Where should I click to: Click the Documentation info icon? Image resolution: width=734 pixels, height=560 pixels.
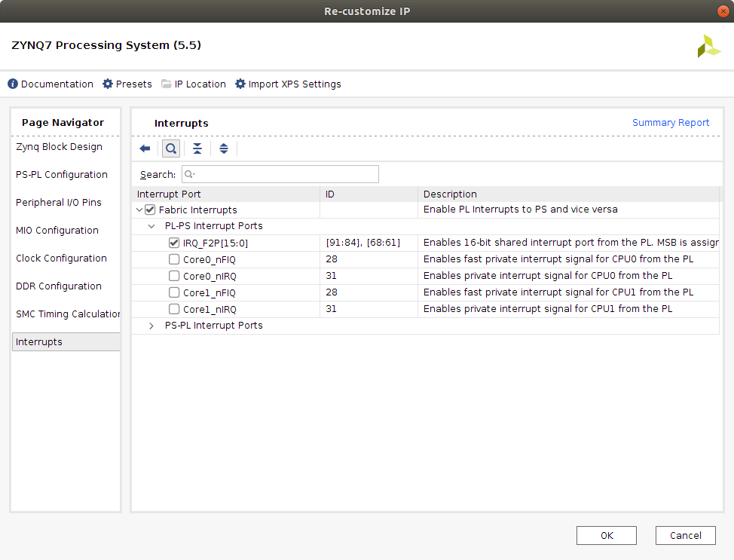[x=13, y=84]
